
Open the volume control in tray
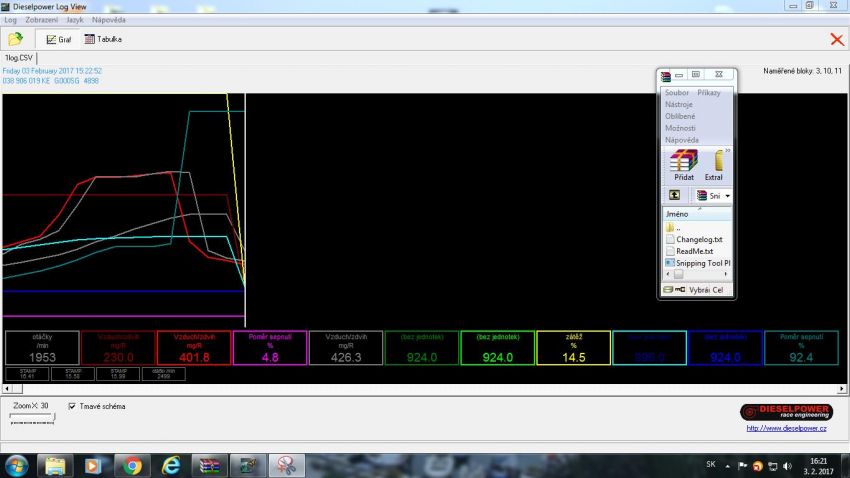click(787, 466)
